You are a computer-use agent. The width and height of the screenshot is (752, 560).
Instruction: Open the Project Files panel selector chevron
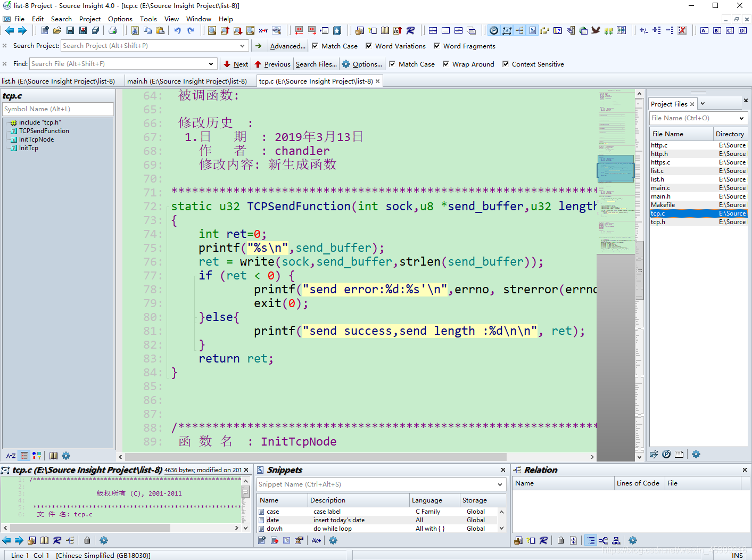(x=703, y=104)
